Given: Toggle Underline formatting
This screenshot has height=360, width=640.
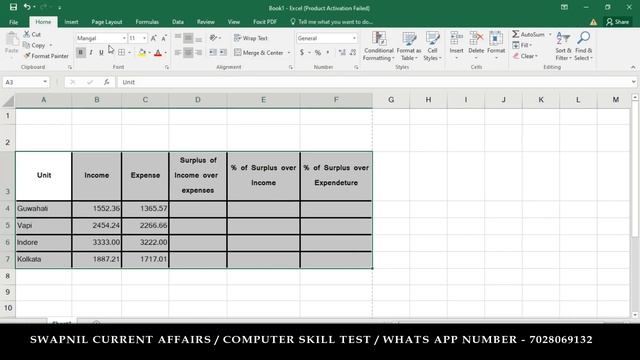Looking at the screenshot, I should point(101,53).
